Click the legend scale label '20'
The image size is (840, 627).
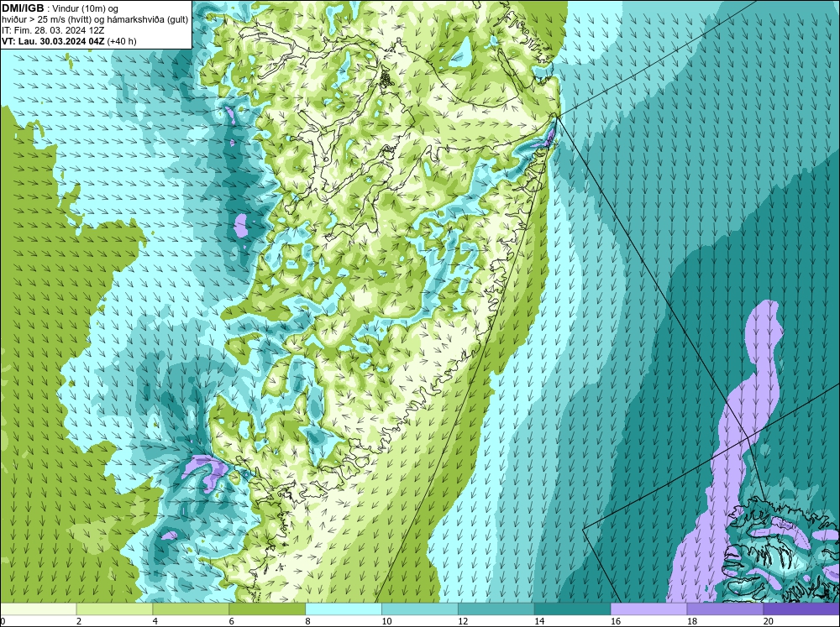[769, 621]
